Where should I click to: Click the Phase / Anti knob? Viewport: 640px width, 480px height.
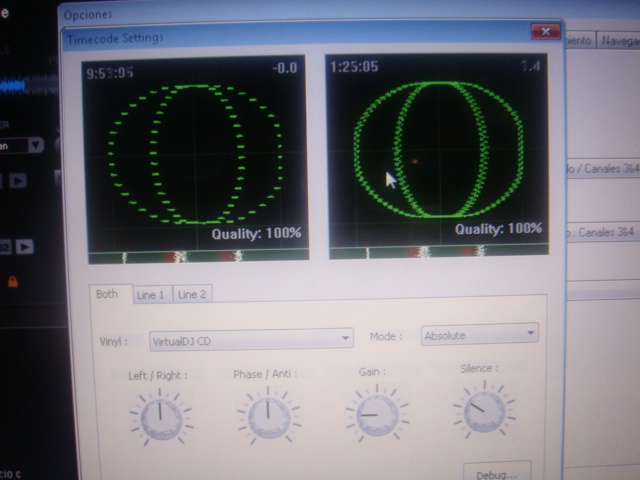coord(268,416)
